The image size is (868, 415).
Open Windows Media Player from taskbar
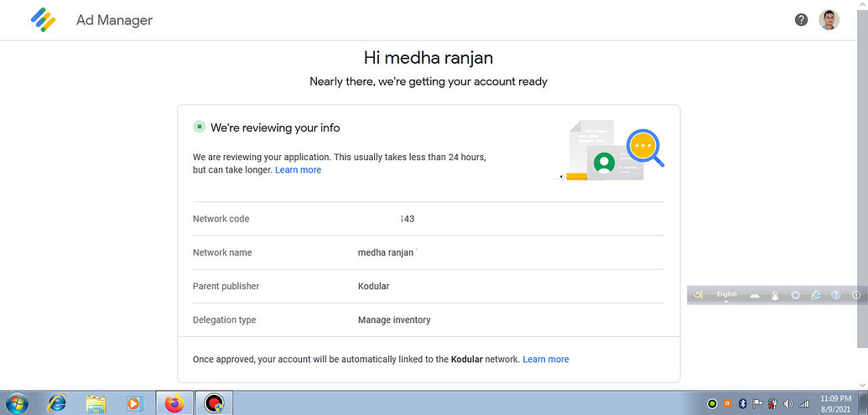(x=133, y=403)
